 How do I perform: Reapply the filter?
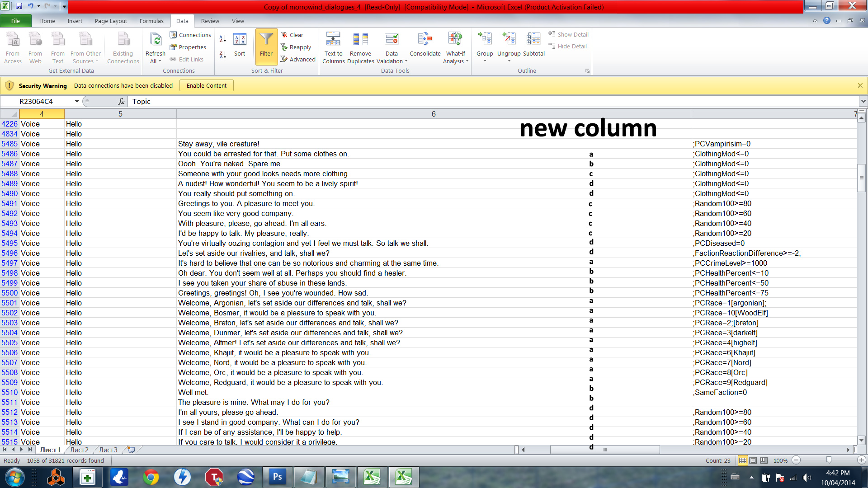tap(296, 47)
